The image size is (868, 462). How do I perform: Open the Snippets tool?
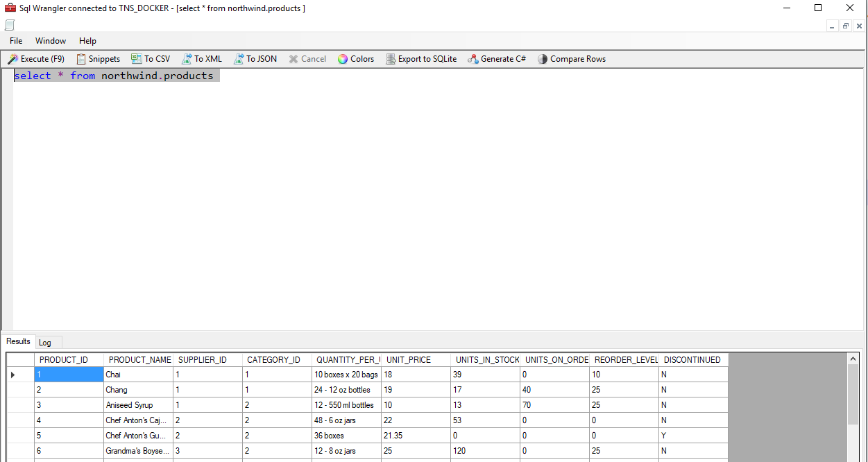pyautogui.click(x=98, y=59)
